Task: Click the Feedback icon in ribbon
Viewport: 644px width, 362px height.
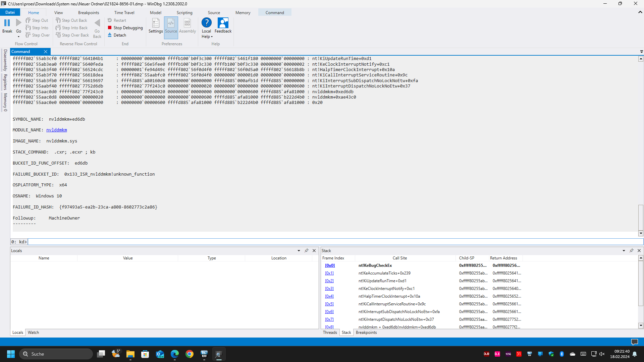Action: pos(223,23)
